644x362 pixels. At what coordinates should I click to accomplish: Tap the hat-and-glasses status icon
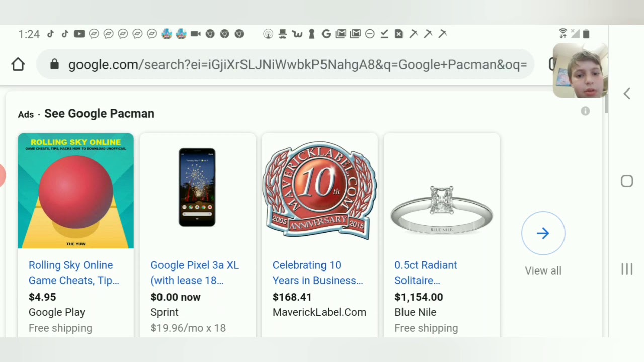tap(283, 34)
